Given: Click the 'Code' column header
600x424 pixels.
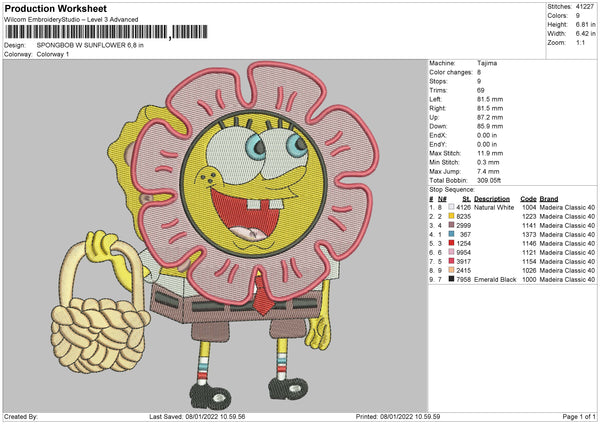Looking at the screenshot, I should (x=528, y=199).
